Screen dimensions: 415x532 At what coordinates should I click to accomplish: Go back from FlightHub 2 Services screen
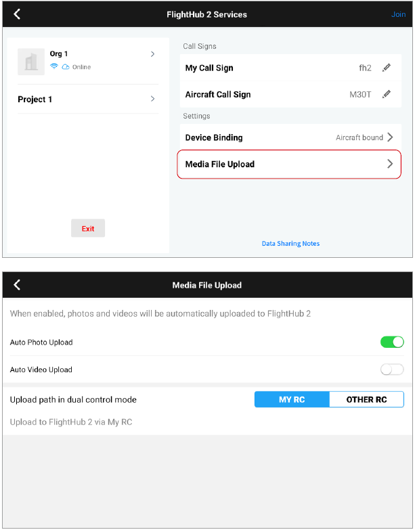click(17, 14)
